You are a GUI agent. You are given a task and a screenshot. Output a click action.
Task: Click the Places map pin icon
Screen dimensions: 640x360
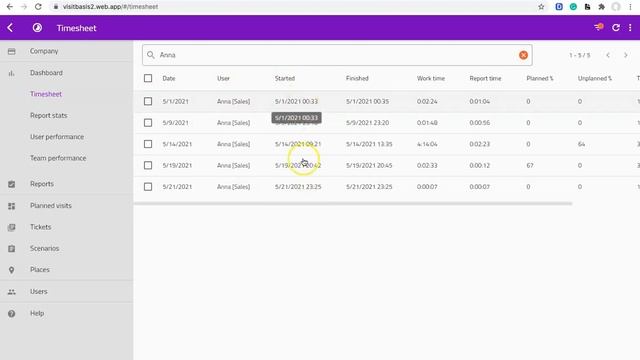click(x=11, y=270)
